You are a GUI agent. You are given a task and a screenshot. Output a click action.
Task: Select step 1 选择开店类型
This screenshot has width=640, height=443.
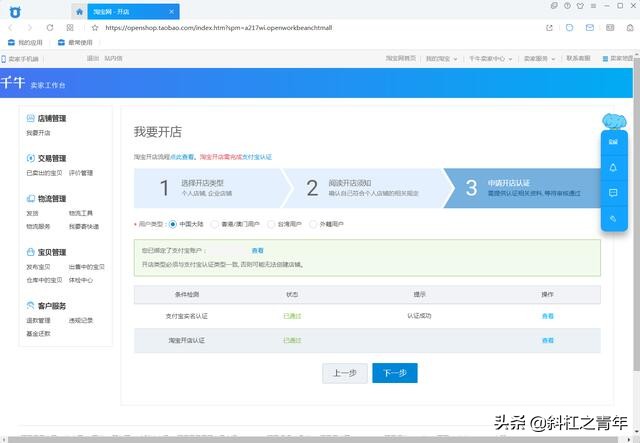[x=208, y=188]
